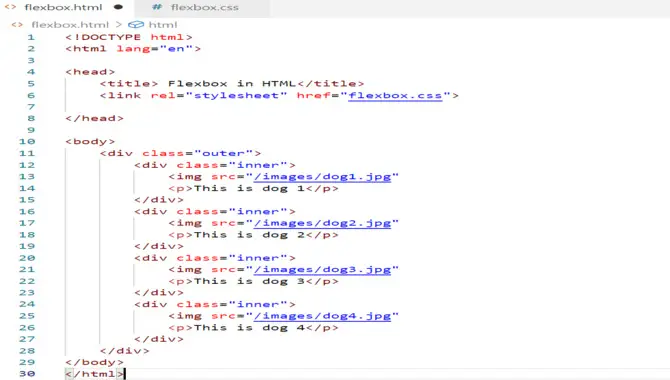This screenshot has height=380, width=670.
Task: Click the flexbox.html breadcrumb
Action: [70, 25]
